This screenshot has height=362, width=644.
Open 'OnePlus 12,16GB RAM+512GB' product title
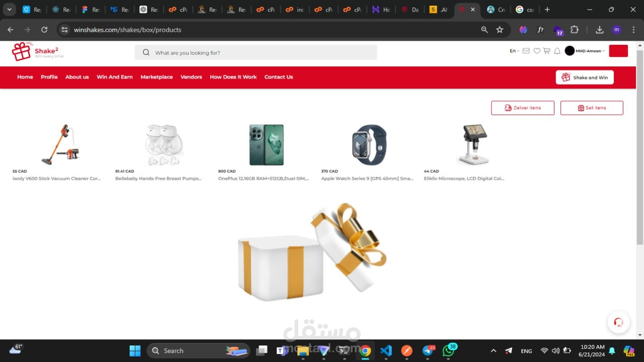[264, 178]
